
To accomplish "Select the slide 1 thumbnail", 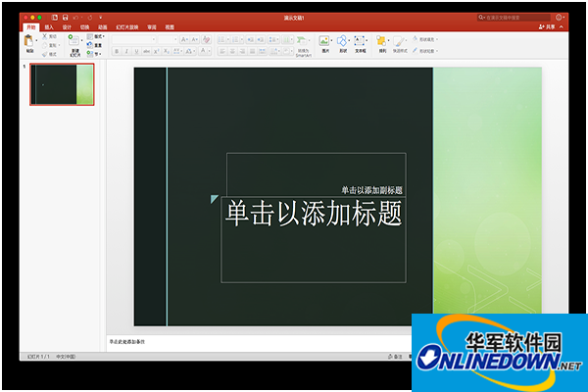I will pyautogui.click(x=63, y=84).
